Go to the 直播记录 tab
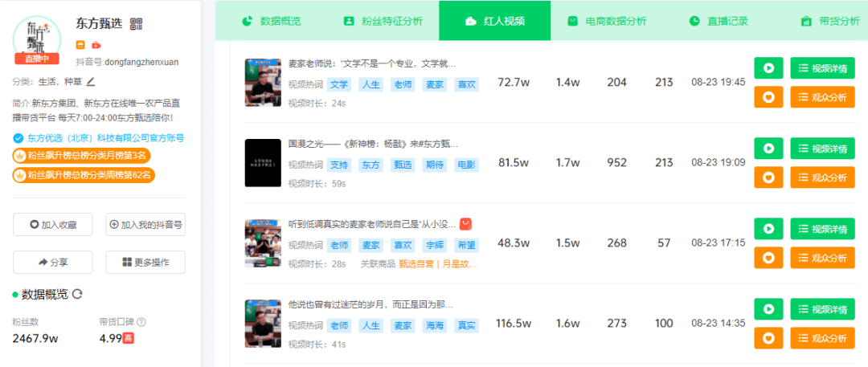The image size is (868, 367). click(x=719, y=21)
